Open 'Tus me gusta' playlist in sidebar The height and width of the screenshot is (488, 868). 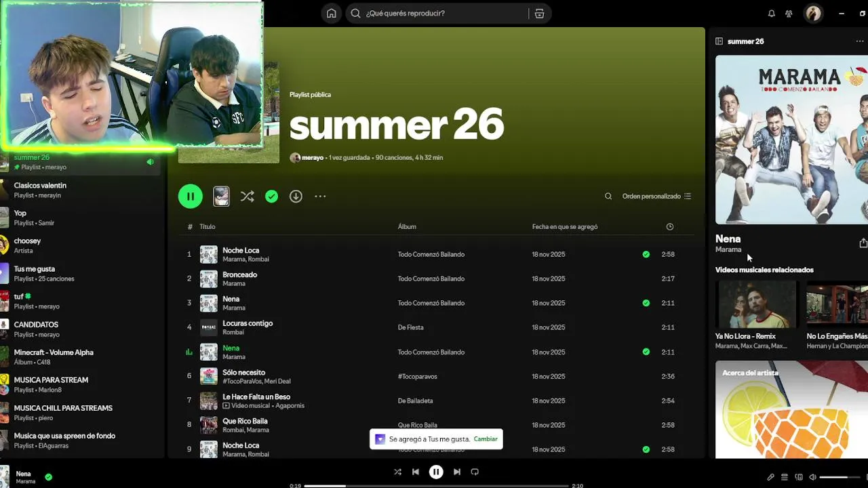(x=81, y=273)
